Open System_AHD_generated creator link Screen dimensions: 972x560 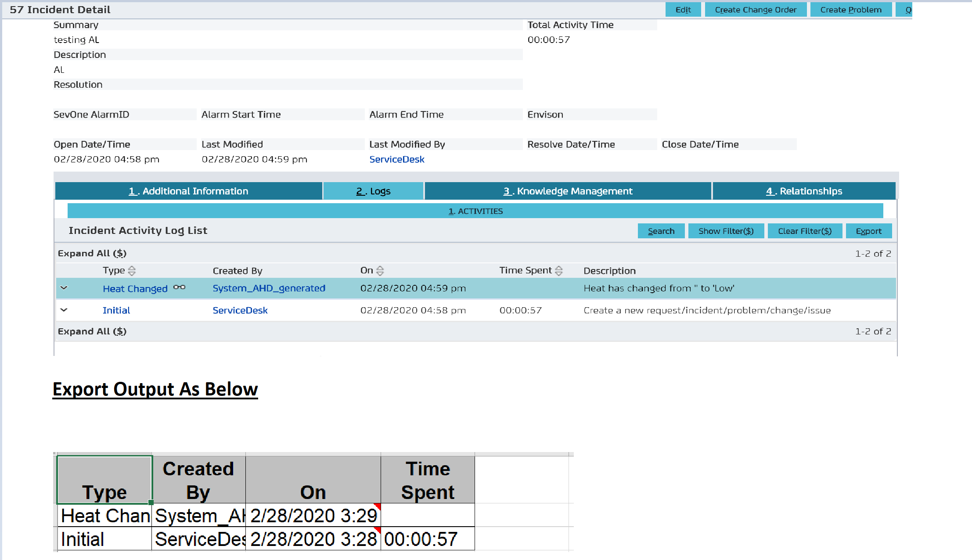(x=269, y=288)
